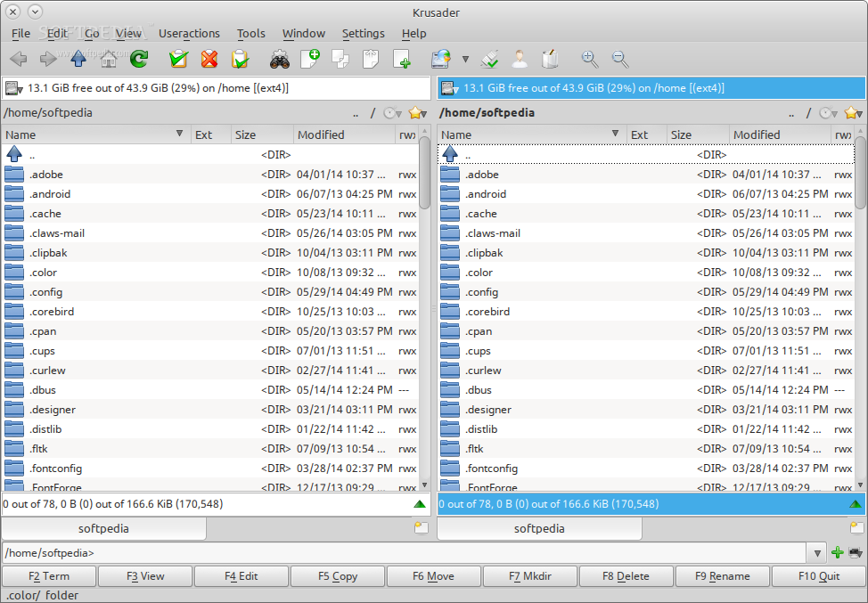
Task: Open the Useractions menu
Action: tap(189, 33)
